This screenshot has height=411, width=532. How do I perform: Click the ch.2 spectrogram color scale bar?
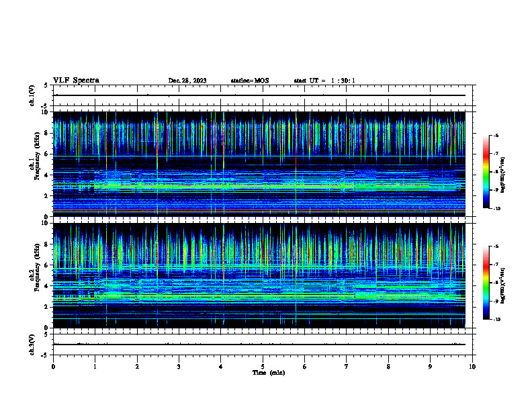[x=486, y=283]
